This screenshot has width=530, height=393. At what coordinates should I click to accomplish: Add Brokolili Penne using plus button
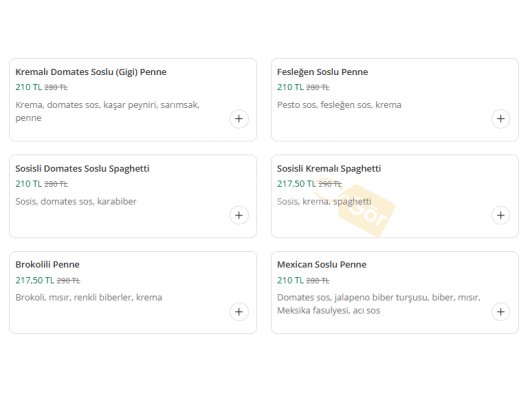239,312
